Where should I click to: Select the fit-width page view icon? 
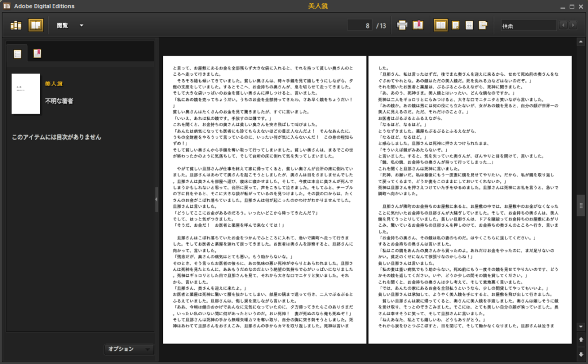click(469, 25)
